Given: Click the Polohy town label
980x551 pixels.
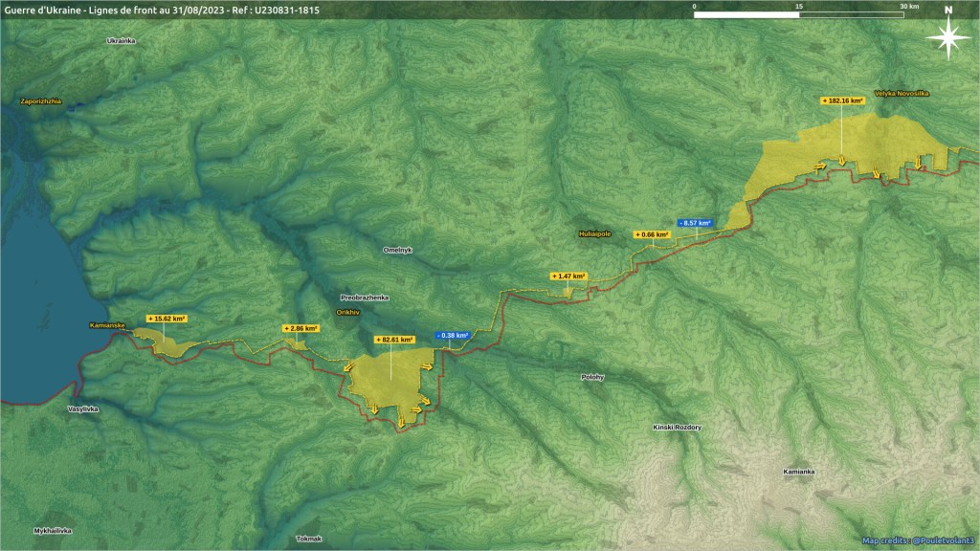Looking at the screenshot, I should tap(592, 377).
